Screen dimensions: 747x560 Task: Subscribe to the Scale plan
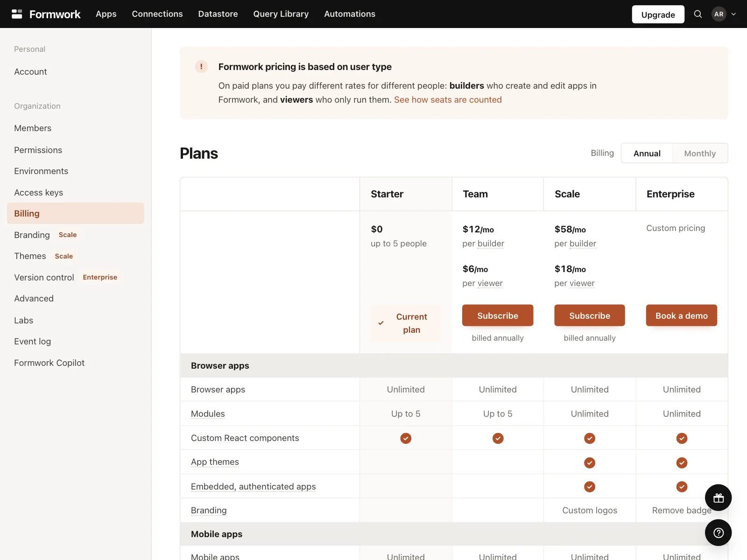590,315
